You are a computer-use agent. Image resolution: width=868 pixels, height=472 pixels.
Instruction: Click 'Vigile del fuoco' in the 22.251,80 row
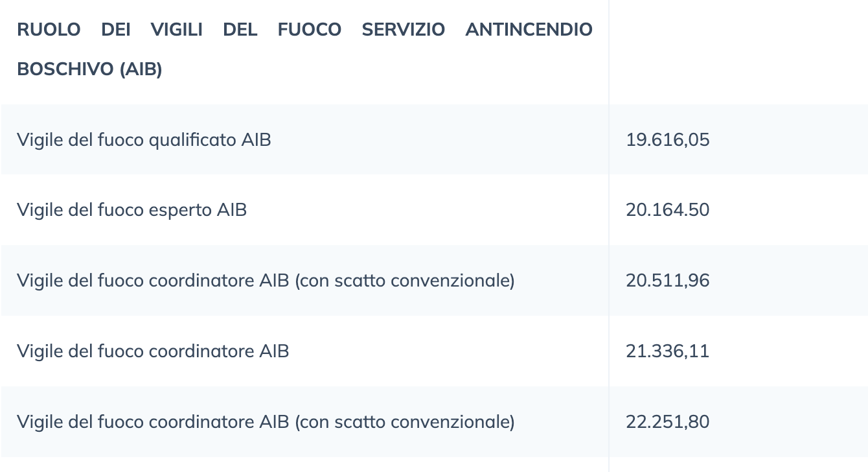click(x=80, y=422)
